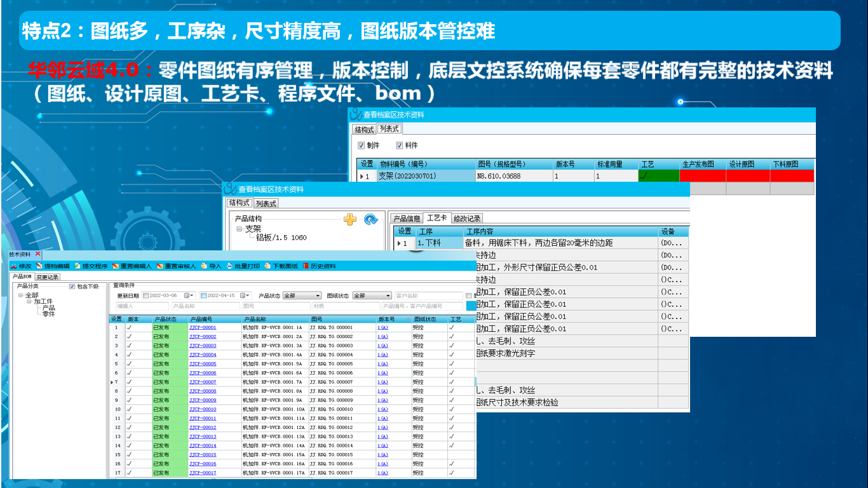
Task: Click the 提档编辑 toolbar icon
Action: [39, 266]
